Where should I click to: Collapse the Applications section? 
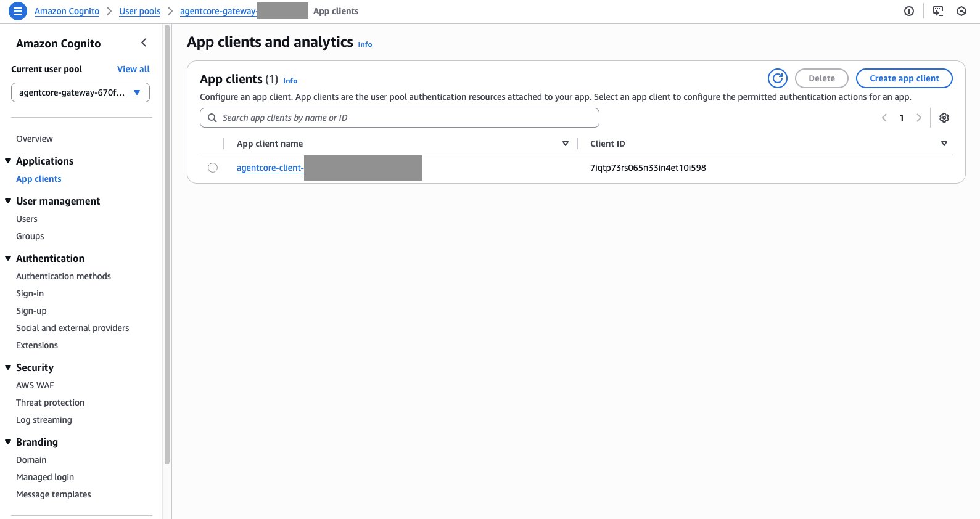point(8,161)
